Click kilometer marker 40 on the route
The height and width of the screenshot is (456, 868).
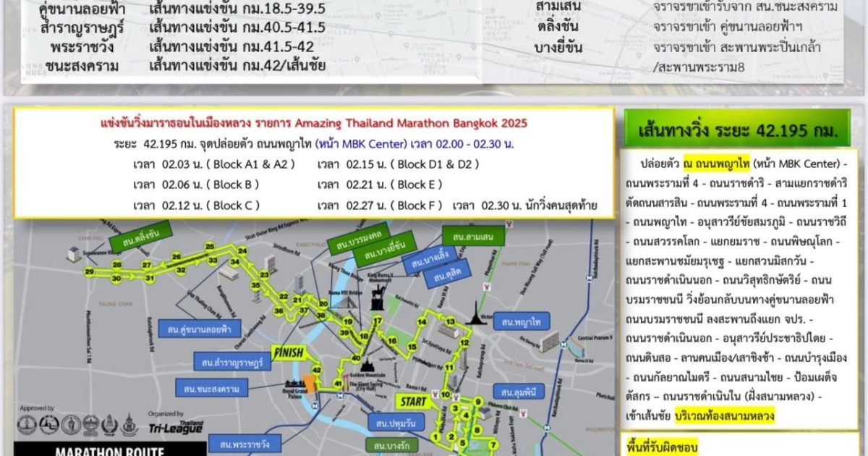355,358
